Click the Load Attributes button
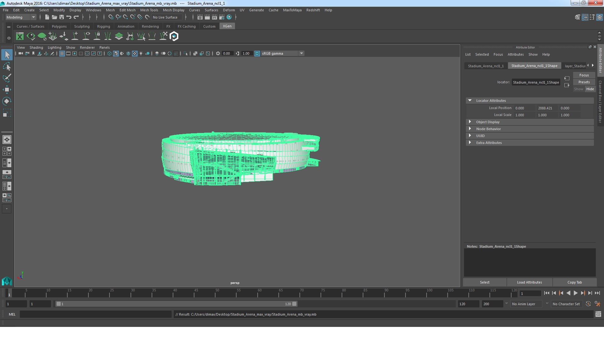The image size is (604, 364). pyautogui.click(x=529, y=282)
